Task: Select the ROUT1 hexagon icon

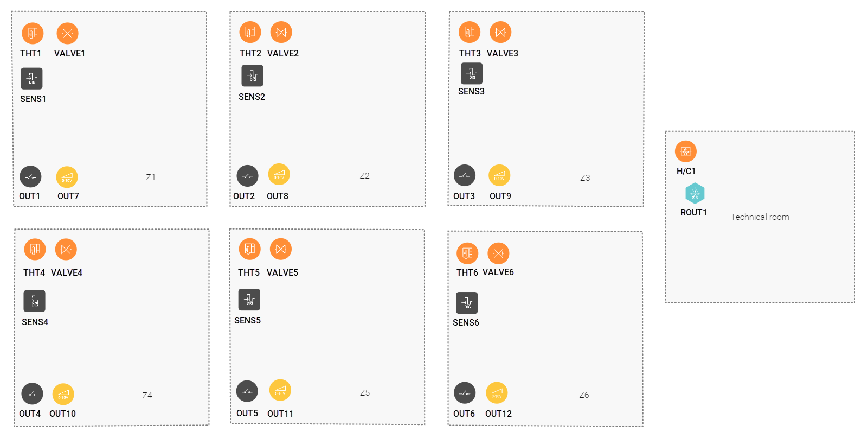Action: (x=695, y=193)
